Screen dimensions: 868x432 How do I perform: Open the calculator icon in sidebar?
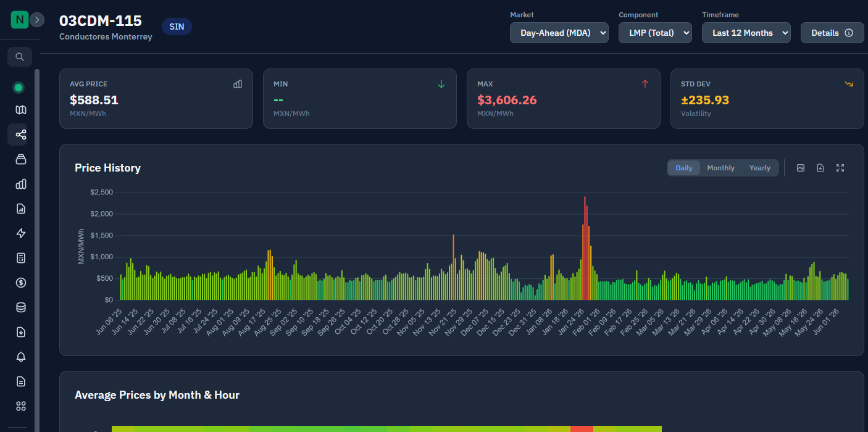21,258
